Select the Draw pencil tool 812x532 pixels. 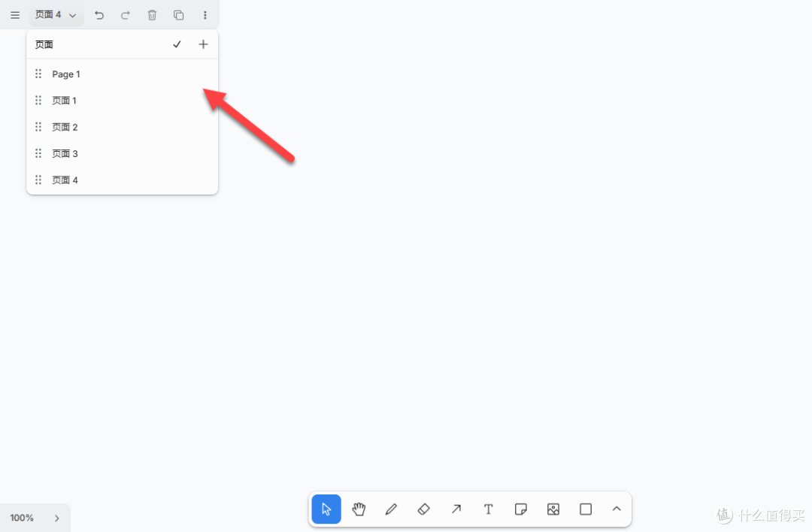391,509
